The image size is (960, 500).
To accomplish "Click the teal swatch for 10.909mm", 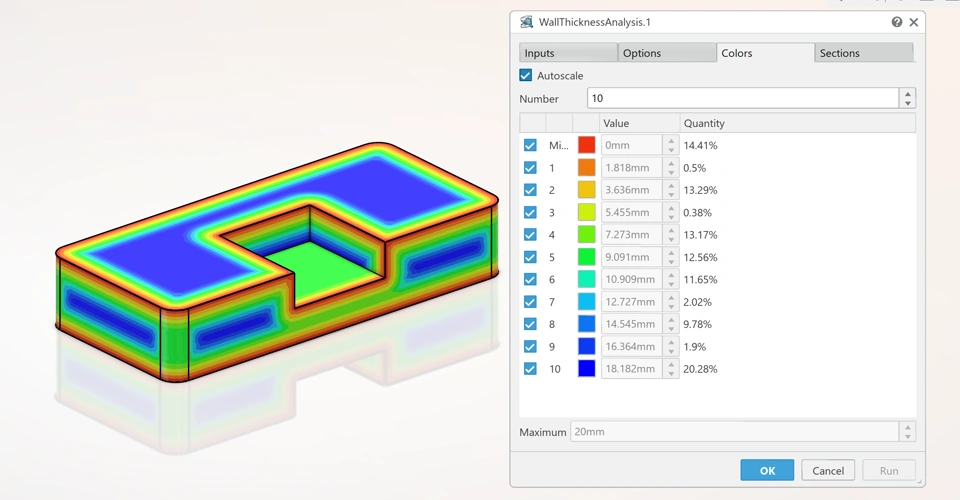I will [x=587, y=279].
